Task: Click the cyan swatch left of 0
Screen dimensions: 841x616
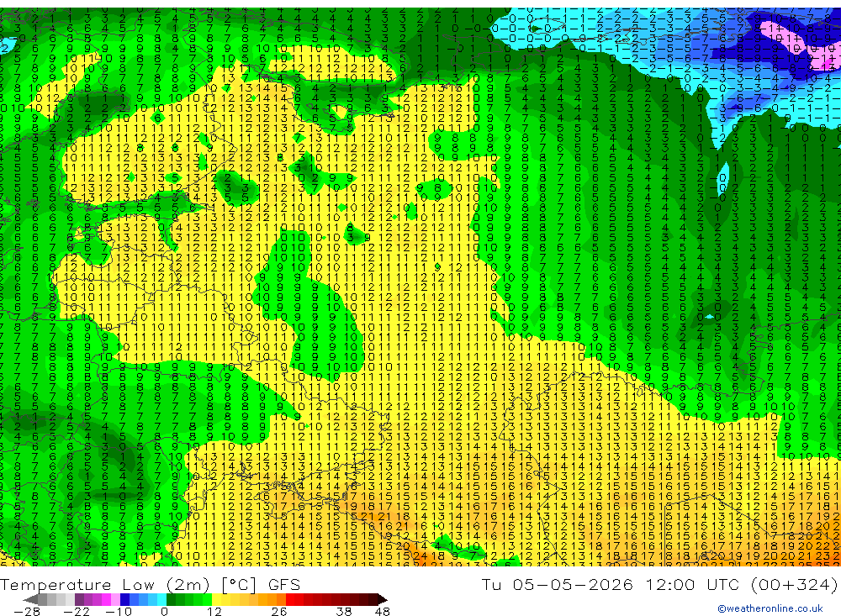Action: pyautogui.click(x=161, y=599)
